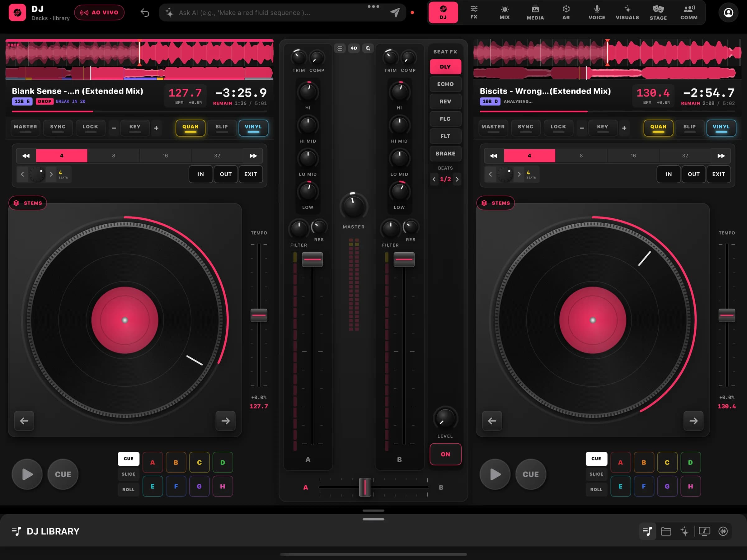Viewport: 747px width, 560px height.
Task: Toggle Deck B LOCK
Action: coord(558,128)
